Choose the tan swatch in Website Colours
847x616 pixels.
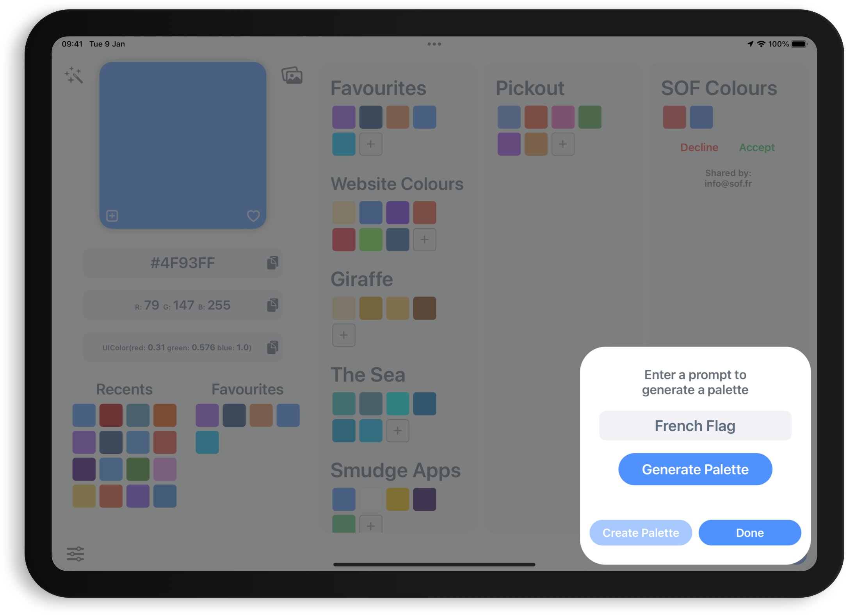tap(344, 213)
